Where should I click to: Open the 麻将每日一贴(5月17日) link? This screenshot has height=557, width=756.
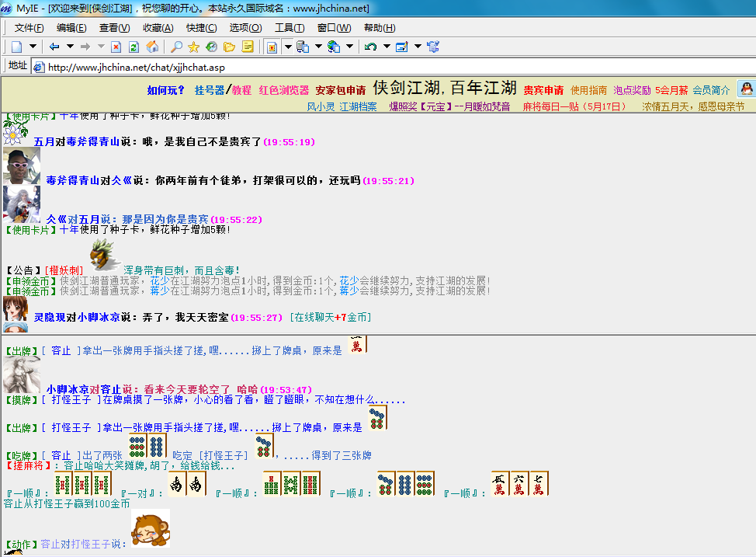click(x=574, y=106)
